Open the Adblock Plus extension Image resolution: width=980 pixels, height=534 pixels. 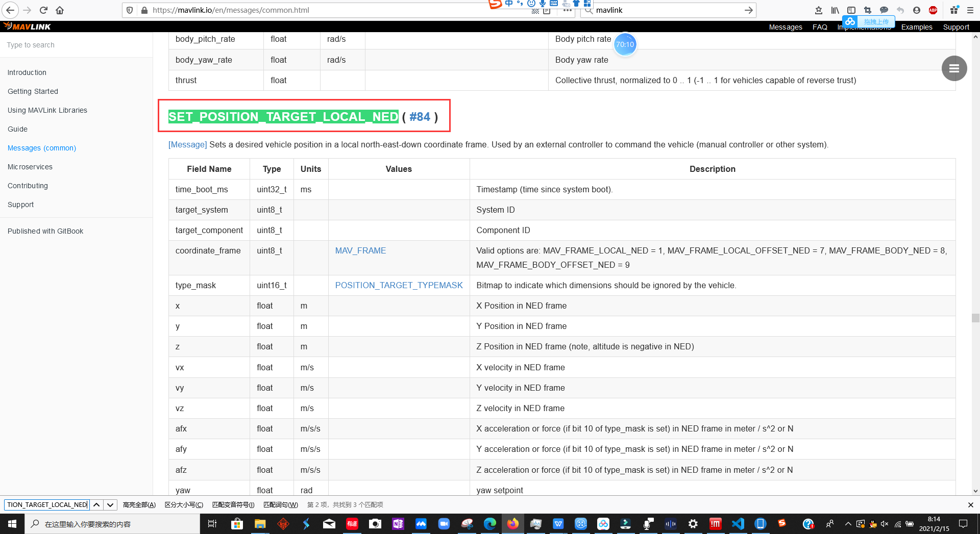coord(933,10)
